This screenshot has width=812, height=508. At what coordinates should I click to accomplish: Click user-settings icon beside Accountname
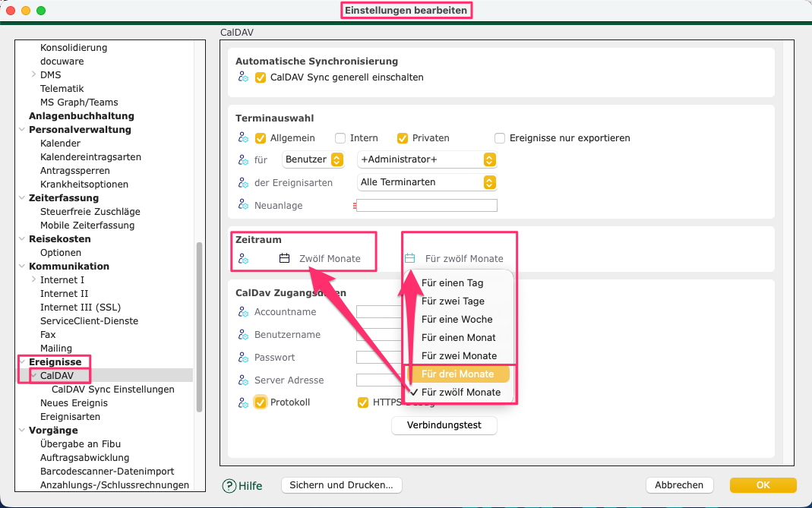tap(243, 312)
